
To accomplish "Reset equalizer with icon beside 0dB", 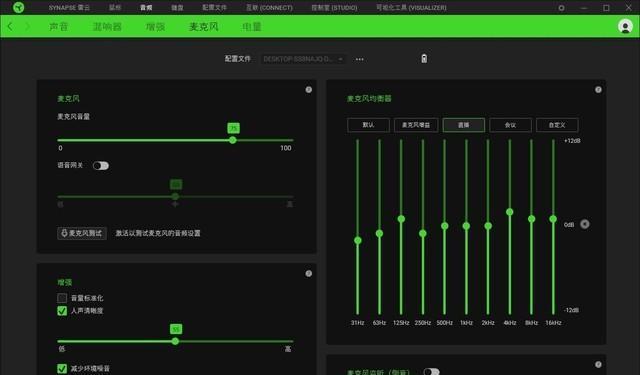I will [x=584, y=224].
